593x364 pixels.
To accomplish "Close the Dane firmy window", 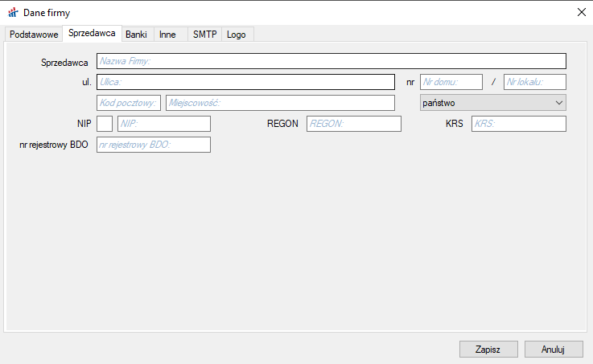I will 581,11.
